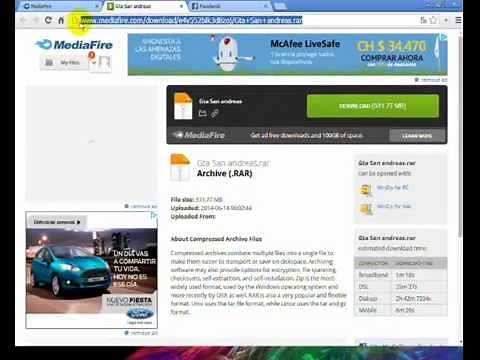Click the RAR archive file icon
The image size is (480, 360).
180,167
